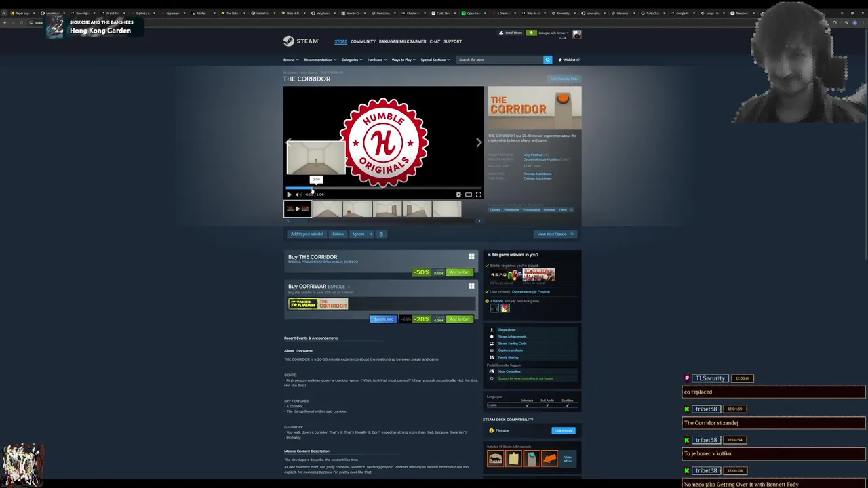Open the Categories dropdown
The image size is (868, 488).
coord(351,60)
